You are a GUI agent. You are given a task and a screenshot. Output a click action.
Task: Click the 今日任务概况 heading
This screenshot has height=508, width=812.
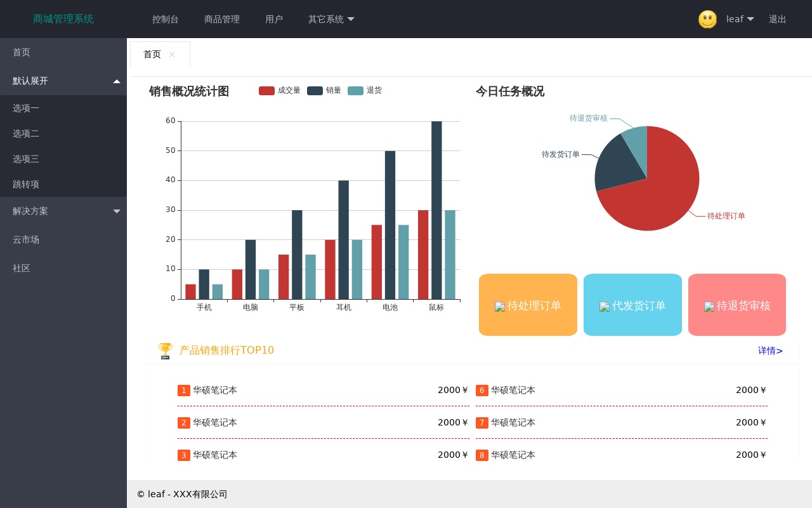tap(510, 91)
